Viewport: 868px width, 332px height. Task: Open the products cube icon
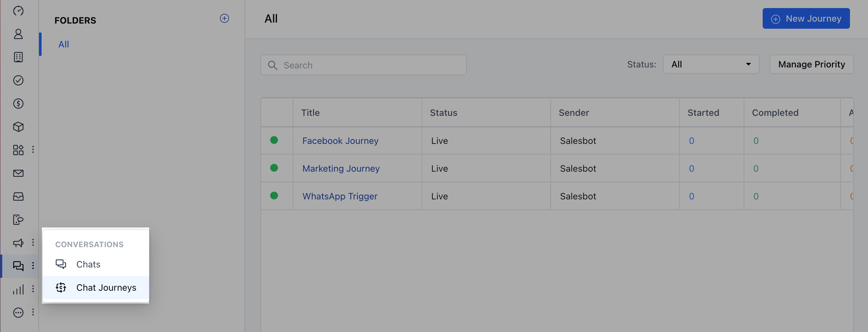pyautogui.click(x=18, y=127)
